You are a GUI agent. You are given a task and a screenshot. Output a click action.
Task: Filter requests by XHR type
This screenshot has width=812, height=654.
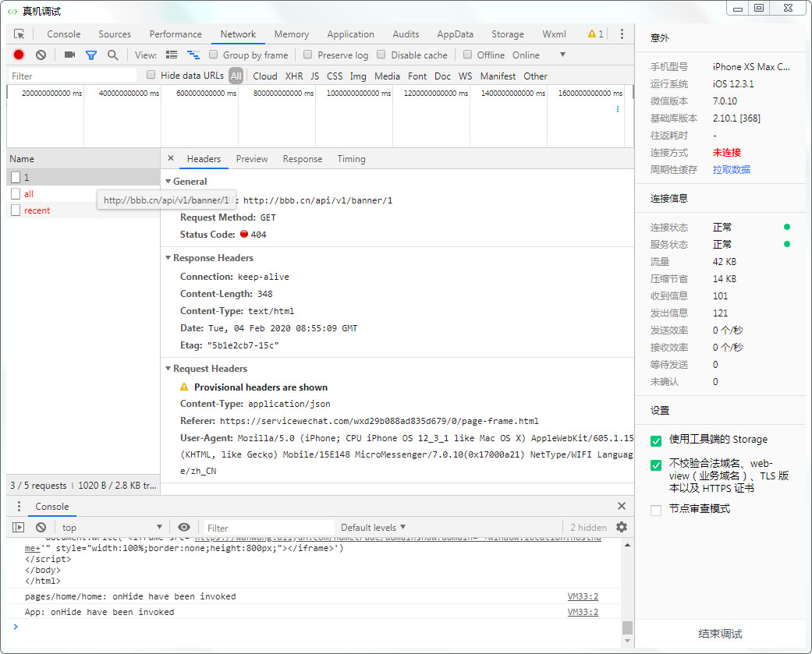(294, 76)
